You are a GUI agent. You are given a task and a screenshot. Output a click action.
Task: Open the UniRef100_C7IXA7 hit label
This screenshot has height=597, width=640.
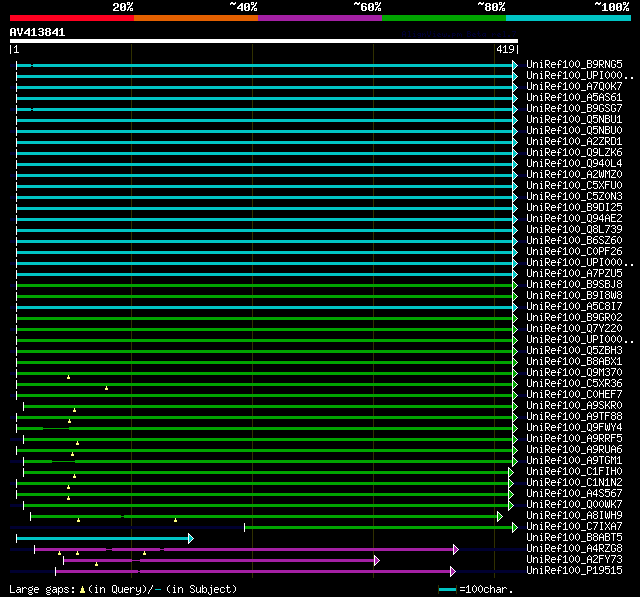pos(574,527)
